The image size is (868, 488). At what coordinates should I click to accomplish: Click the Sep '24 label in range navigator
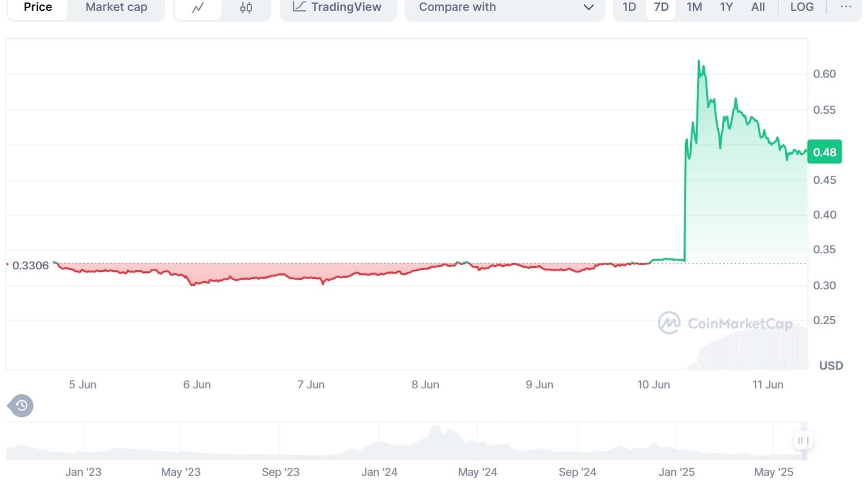578,472
